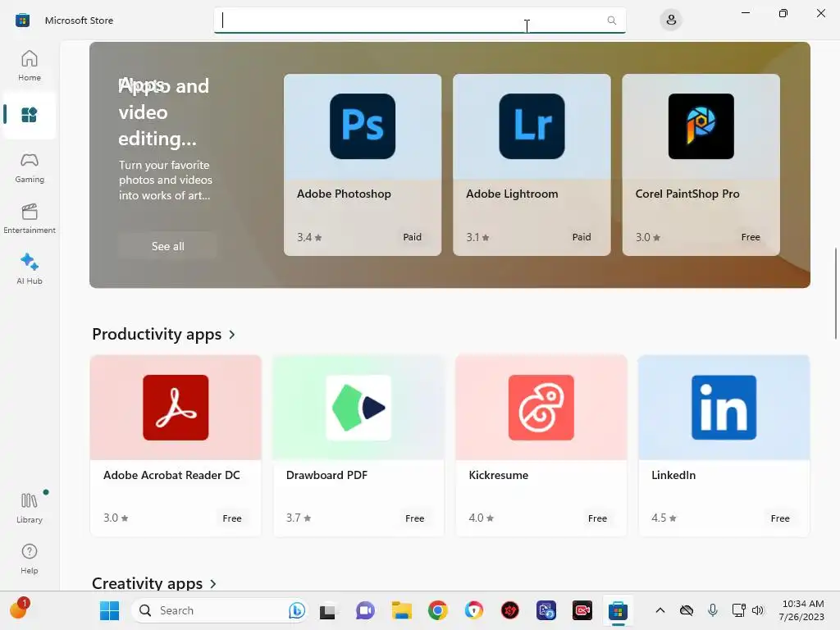Click the Free label on LinkedIn card
This screenshot has width=840, height=630.
pyautogui.click(x=780, y=518)
